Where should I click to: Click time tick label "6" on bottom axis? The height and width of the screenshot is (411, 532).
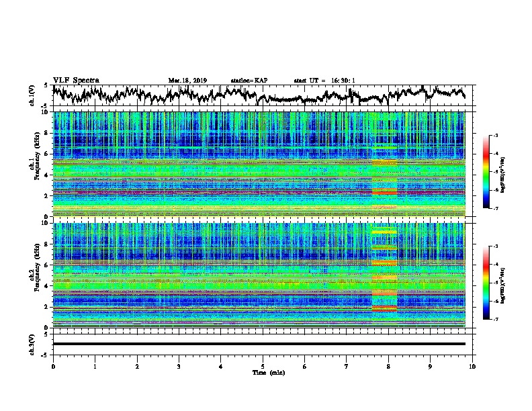(305, 367)
